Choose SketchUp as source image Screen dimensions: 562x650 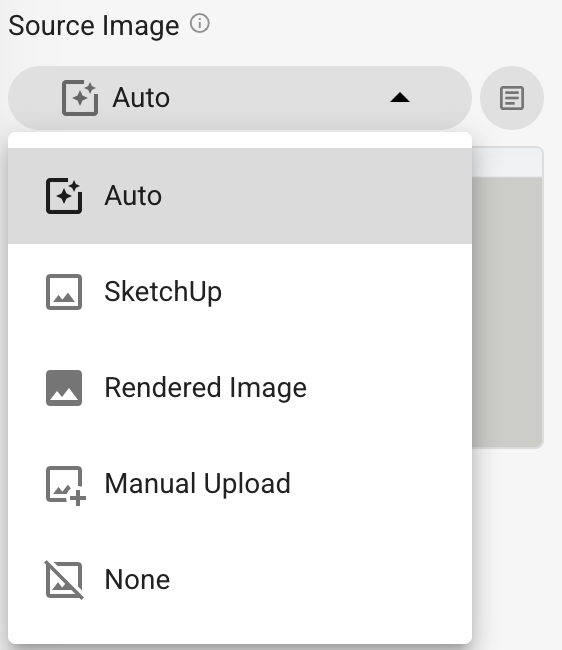(x=240, y=292)
